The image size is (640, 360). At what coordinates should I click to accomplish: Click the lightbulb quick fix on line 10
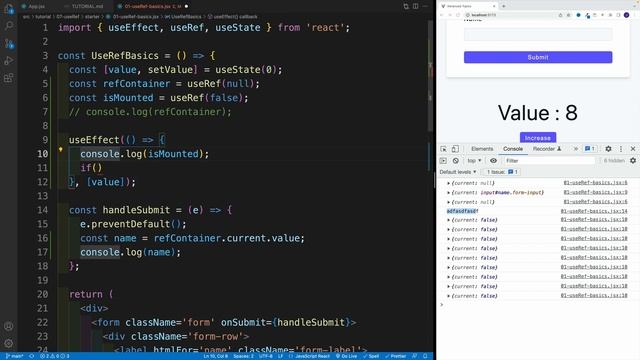point(60,150)
